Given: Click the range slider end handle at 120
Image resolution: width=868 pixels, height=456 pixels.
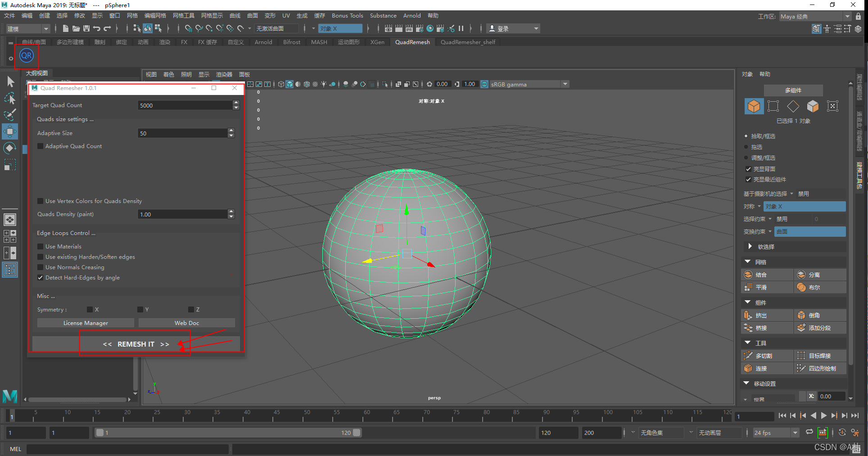Looking at the screenshot, I should [x=357, y=433].
